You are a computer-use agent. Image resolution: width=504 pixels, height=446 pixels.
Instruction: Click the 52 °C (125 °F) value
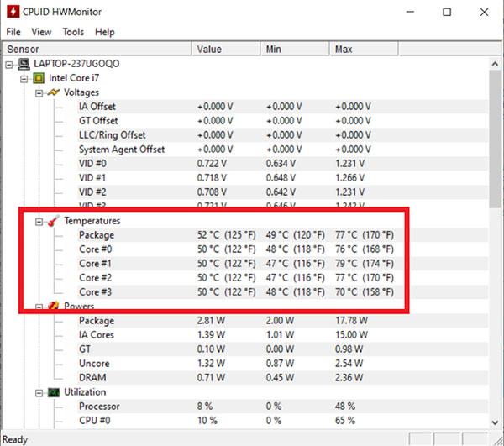227,235
